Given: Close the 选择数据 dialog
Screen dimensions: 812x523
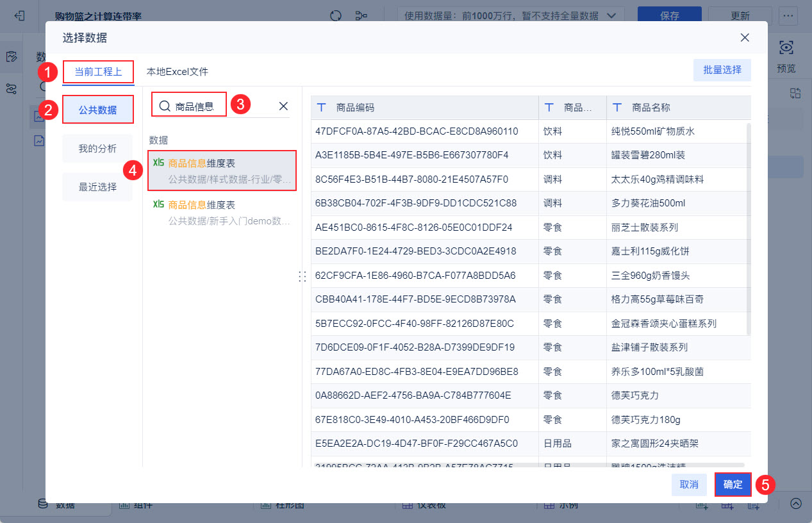Looking at the screenshot, I should coord(745,38).
